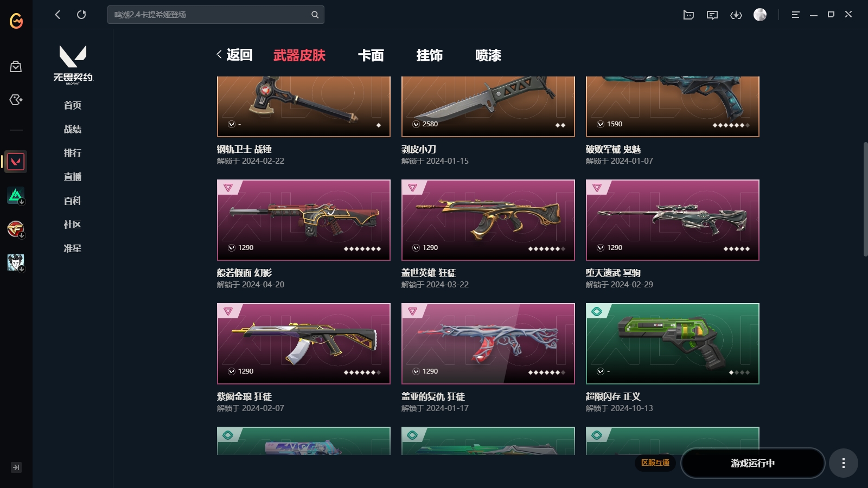
Task: Click the 返回 back link
Action: pyautogui.click(x=234, y=55)
